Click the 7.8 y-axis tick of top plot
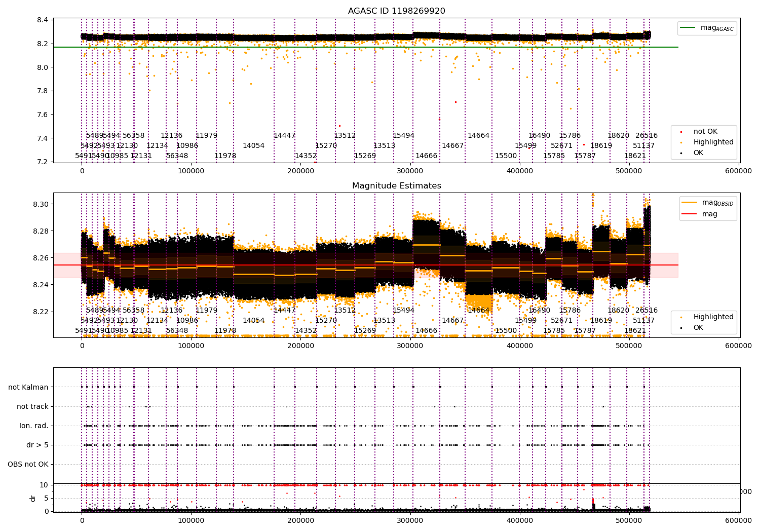The height and width of the screenshot is (532, 760). (x=43, y=91)
